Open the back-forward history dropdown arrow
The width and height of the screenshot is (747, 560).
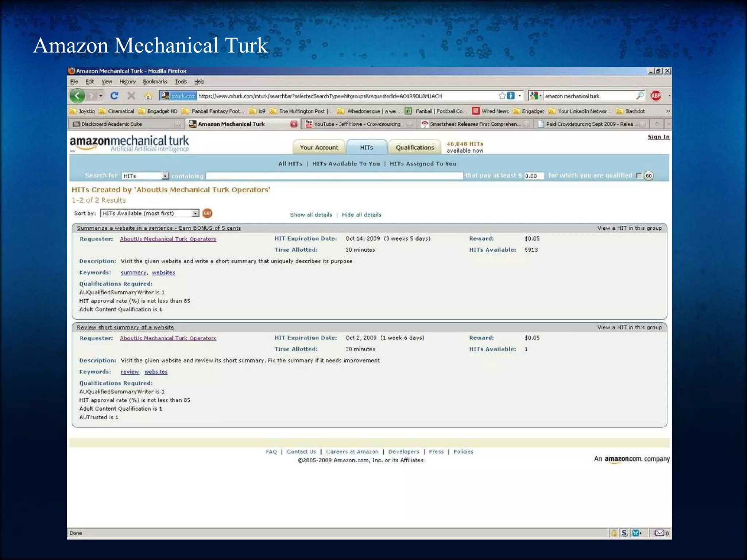[x=101, y=96]
